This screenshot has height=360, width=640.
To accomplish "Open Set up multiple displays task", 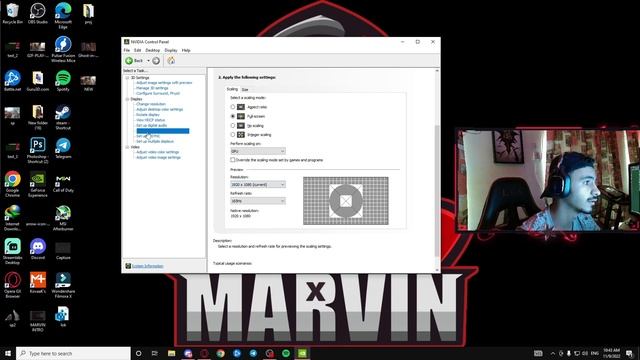I will (x=155, y=141).
